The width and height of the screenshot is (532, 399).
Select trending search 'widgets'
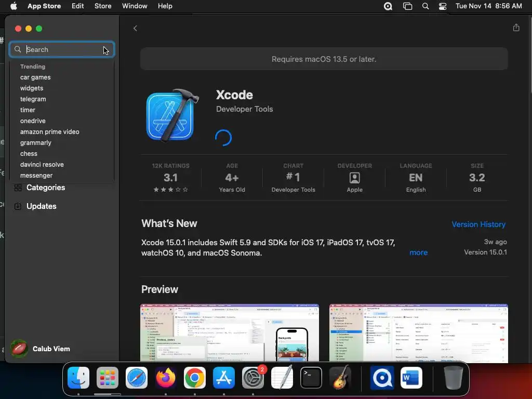click(x=32, y=88)
